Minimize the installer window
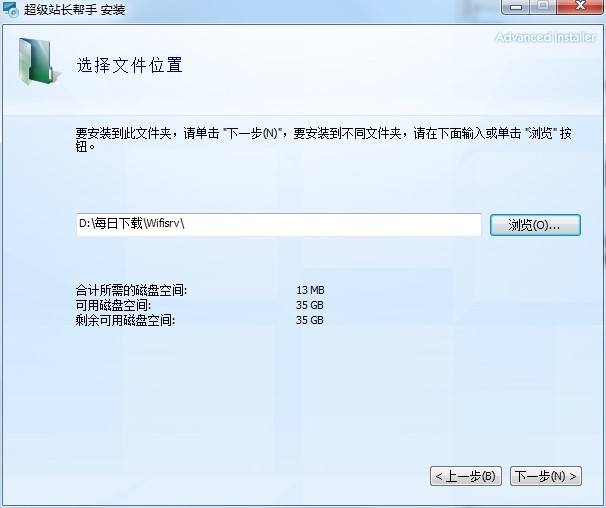 pos(516,7)
